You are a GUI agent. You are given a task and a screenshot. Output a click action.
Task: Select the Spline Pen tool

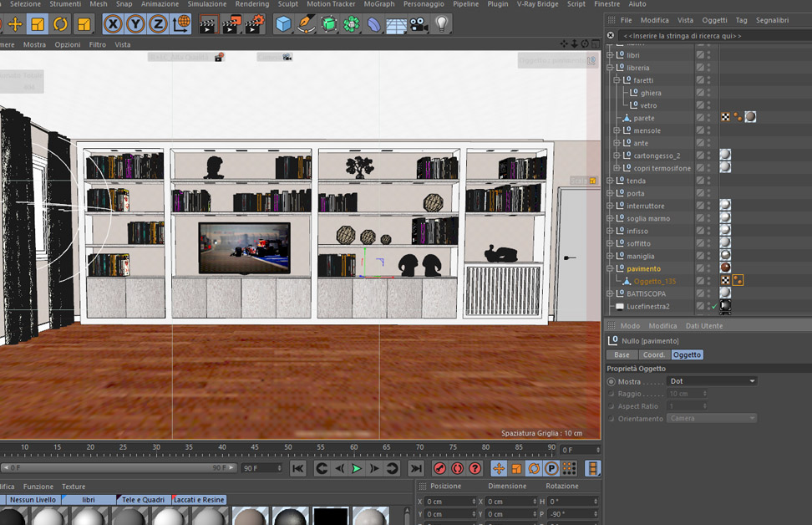click(x=306, y=24)
